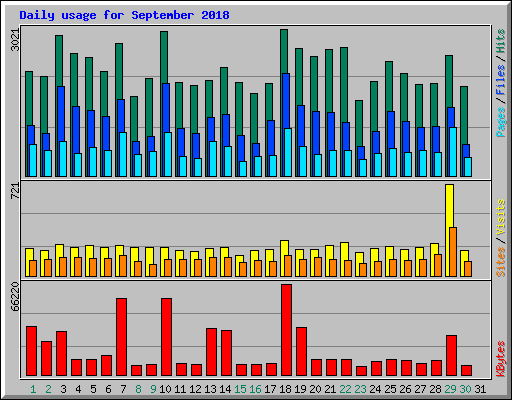Click the KBytes legend label
Image resolution: width=512 pixels, height=400 pixels.
(501, 359)
